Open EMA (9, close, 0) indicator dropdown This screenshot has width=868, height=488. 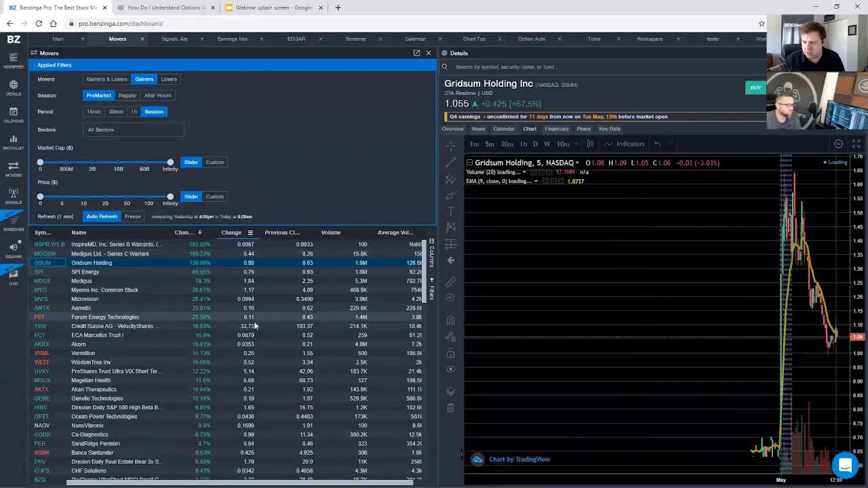536,182
